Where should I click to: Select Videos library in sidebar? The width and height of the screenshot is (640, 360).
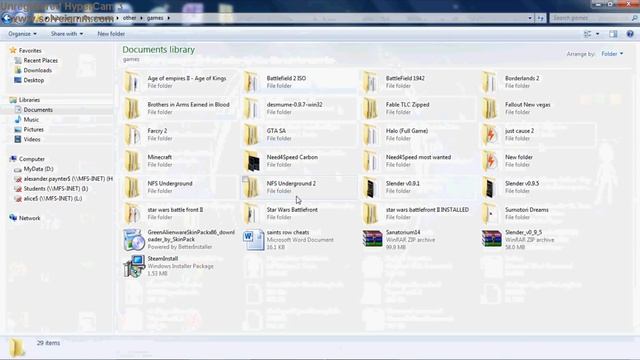click(x=32, y=139)
